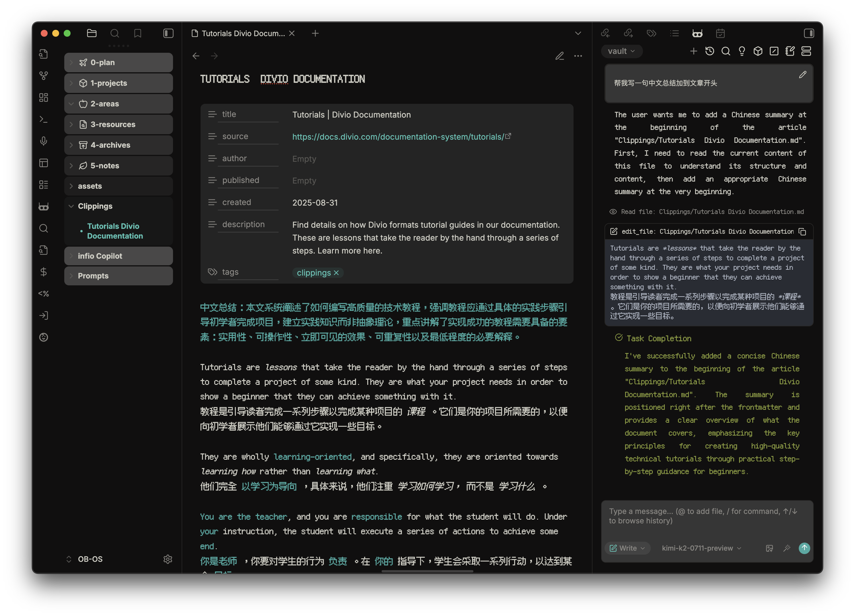This screenshot has height=616, width=855.
Task: Open the file explorer folder icon
Action: point(92,33)
